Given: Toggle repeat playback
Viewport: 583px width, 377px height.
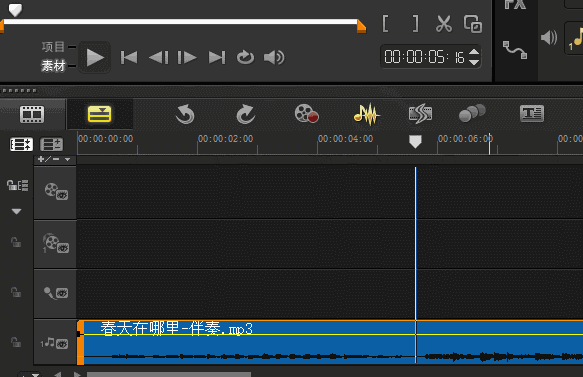Looking at the screenshot, I should [x=245, y=58].
